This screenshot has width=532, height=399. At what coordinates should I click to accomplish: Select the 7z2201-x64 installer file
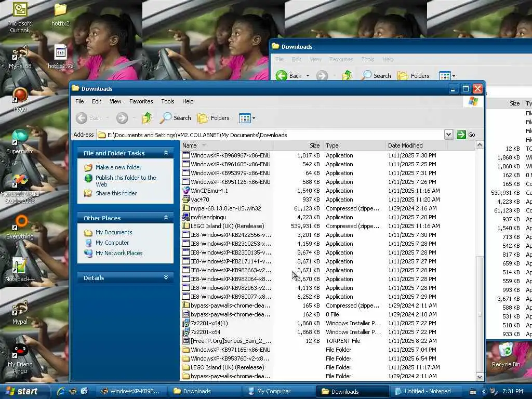coord(206,332)
